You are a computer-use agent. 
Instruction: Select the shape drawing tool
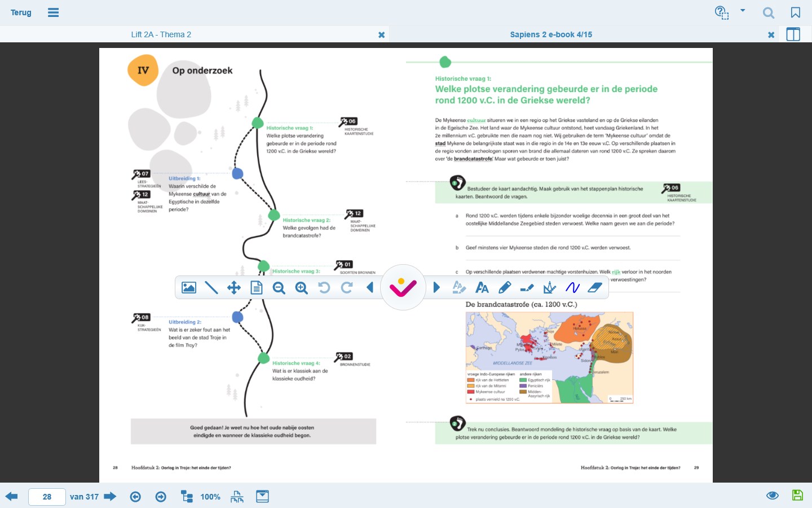550,288
